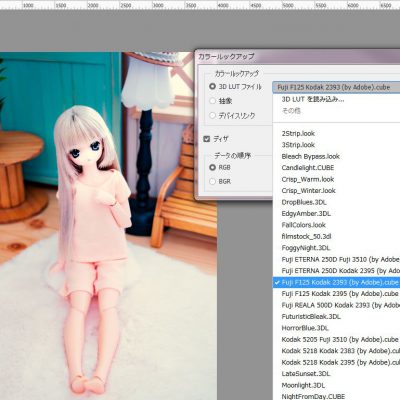
Task: Select NightFromDay.CUBE entry
Action: 313,396
